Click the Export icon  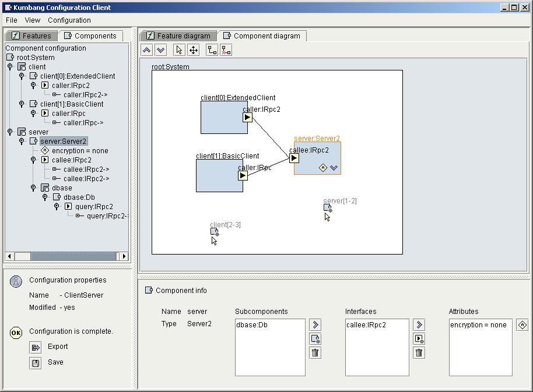[x=36, y=348]
